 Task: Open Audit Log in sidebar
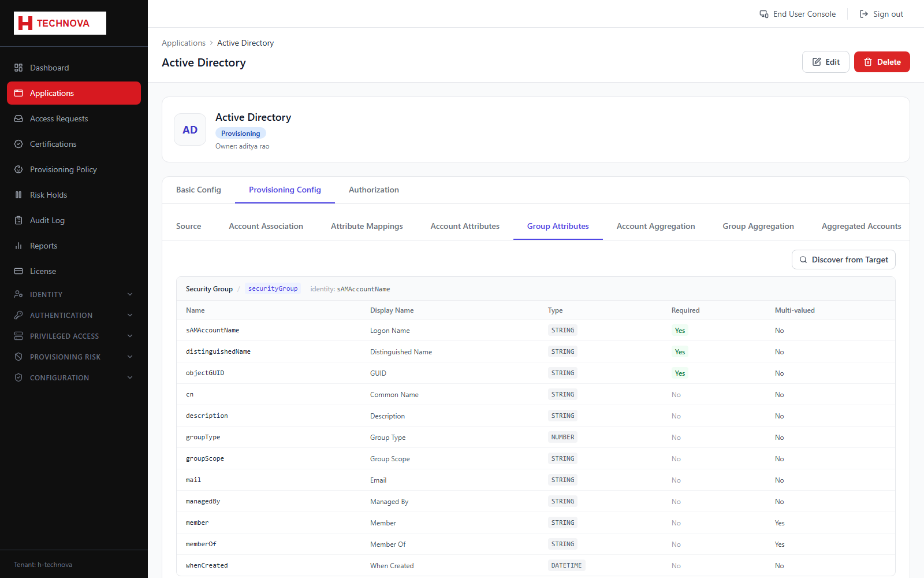pos(74,220)
